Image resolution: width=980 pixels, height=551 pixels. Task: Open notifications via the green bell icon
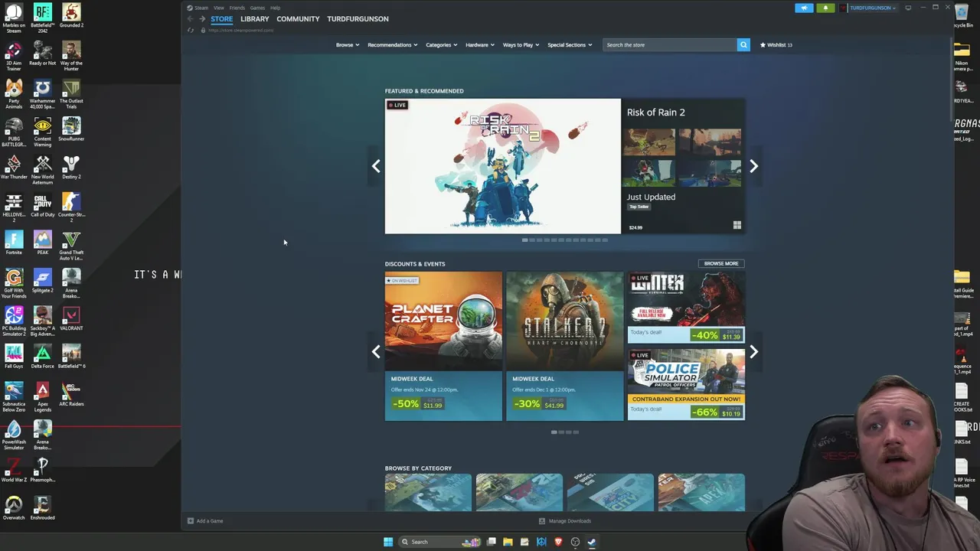point(825,8)
